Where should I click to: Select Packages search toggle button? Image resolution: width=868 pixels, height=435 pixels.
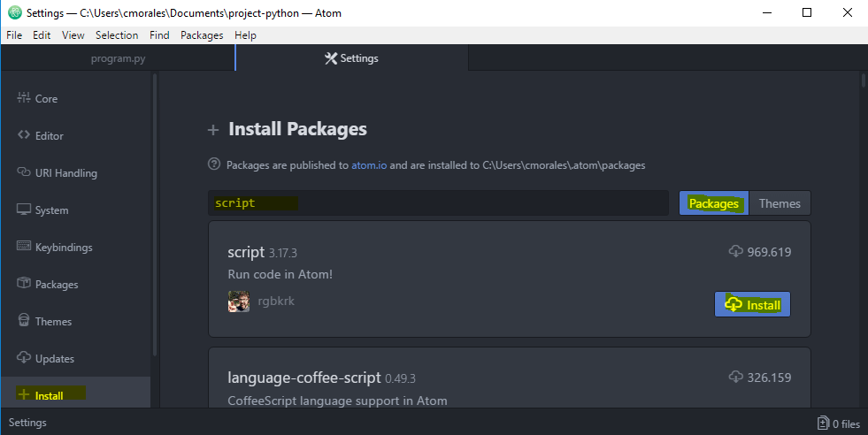pos(713,203)
